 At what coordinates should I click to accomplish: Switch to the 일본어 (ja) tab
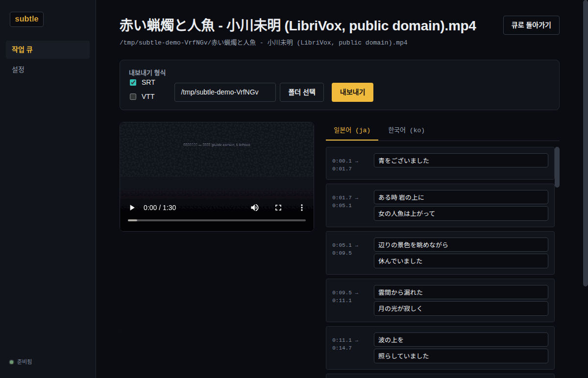pos(352,130)
